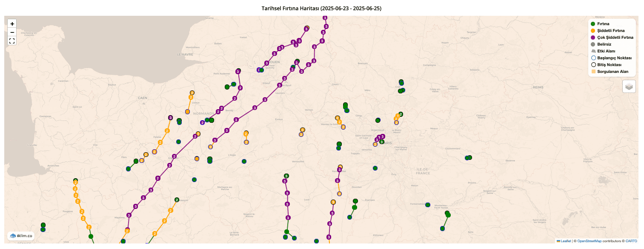Screen dimensions: 644x249
Task: Open the Leaflet attribution link
Action: pos(566,241)
